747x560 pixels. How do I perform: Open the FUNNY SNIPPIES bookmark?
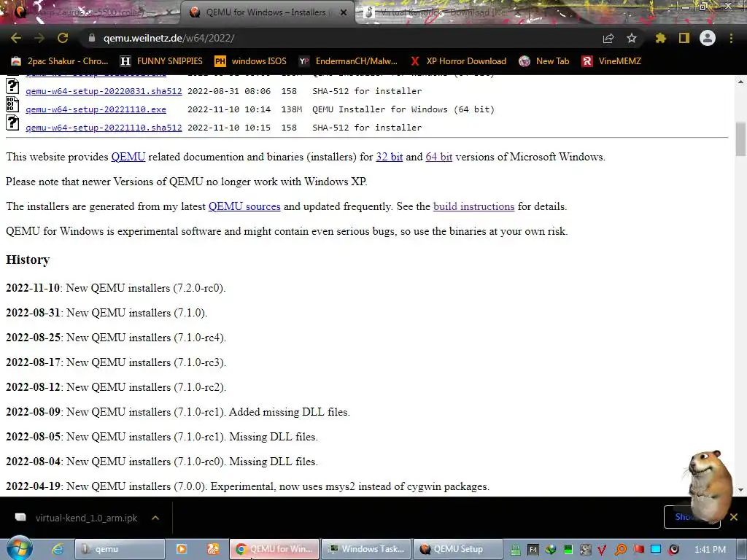tap(161, 61)
